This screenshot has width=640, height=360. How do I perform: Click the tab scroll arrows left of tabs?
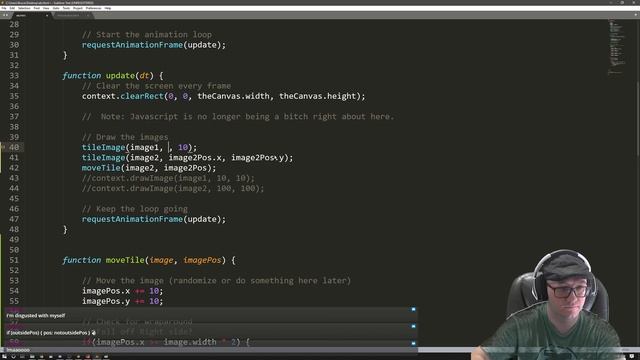pos(5,16)
